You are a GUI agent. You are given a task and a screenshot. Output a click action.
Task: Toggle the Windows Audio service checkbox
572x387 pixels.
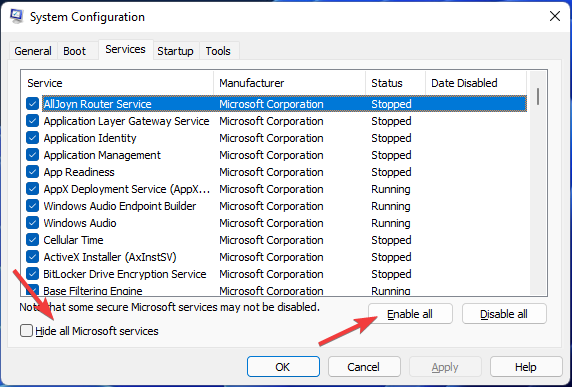pos(32,223)
